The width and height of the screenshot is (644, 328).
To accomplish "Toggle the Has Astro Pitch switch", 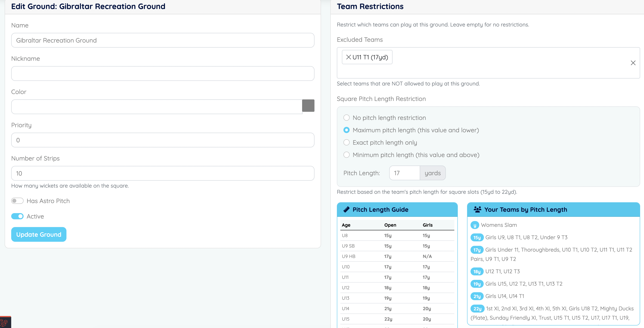I will [x=17, y=201].
